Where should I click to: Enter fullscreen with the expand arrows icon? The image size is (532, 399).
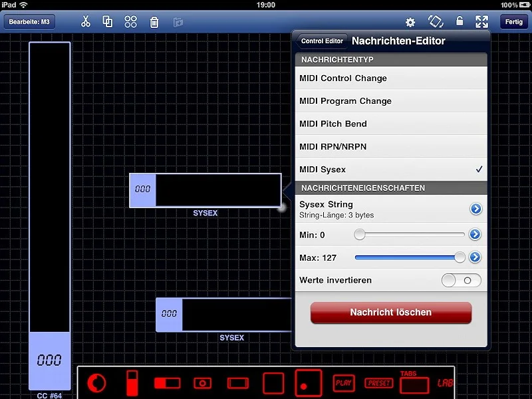point(481,22)
